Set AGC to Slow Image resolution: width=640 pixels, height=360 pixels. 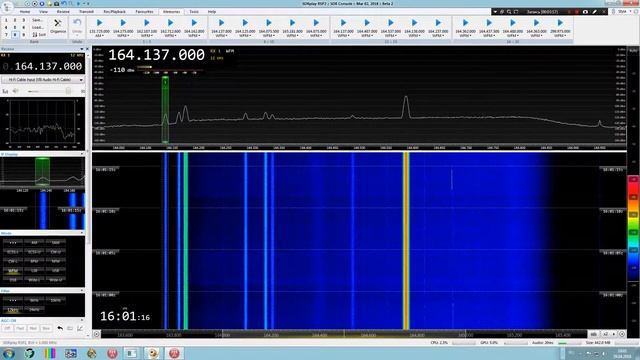pos(46,328)
